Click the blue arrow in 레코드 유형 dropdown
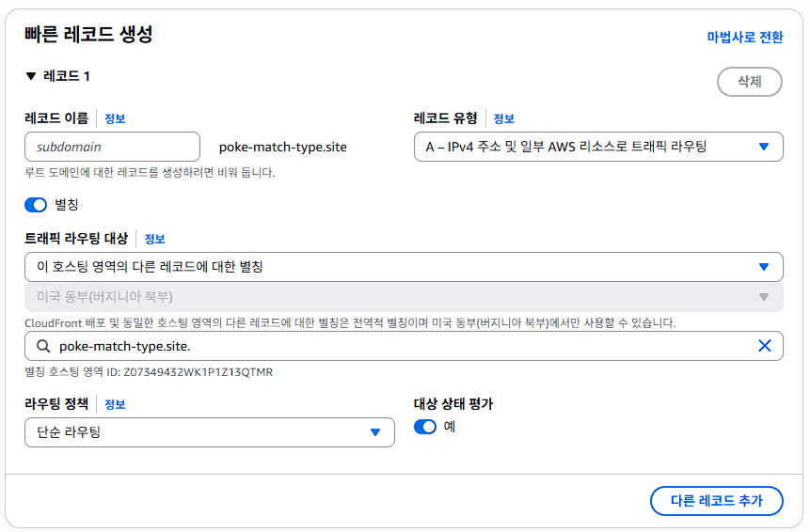 tap(764, 147)
